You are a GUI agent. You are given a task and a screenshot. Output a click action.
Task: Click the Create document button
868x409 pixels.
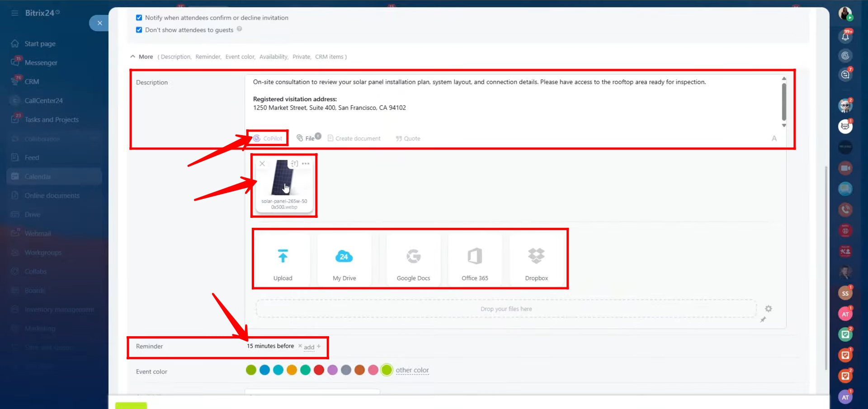click(x=354, y=138)
